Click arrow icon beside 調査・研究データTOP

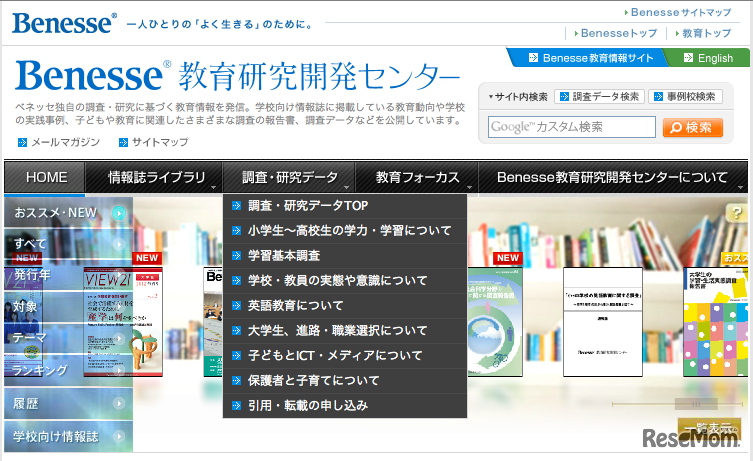pos(236,206)
